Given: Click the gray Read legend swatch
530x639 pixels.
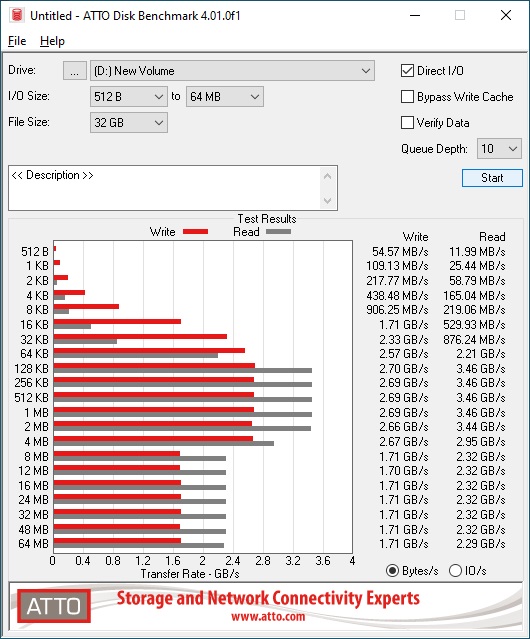Looking at the screenshot, I should pyautogui.click(x=278, y=232).
